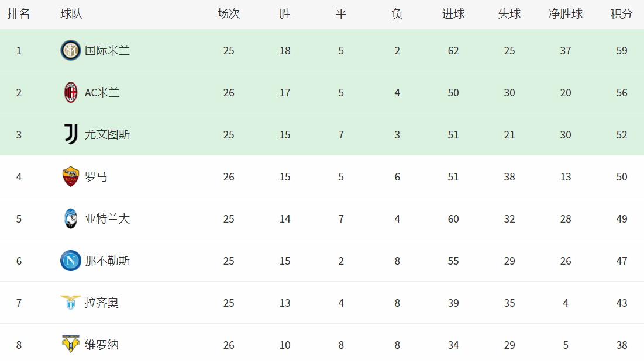Viewport: 644px width, 361px height.
Task: Click the AC Milan club crest
Action: [x=71, y=92]
